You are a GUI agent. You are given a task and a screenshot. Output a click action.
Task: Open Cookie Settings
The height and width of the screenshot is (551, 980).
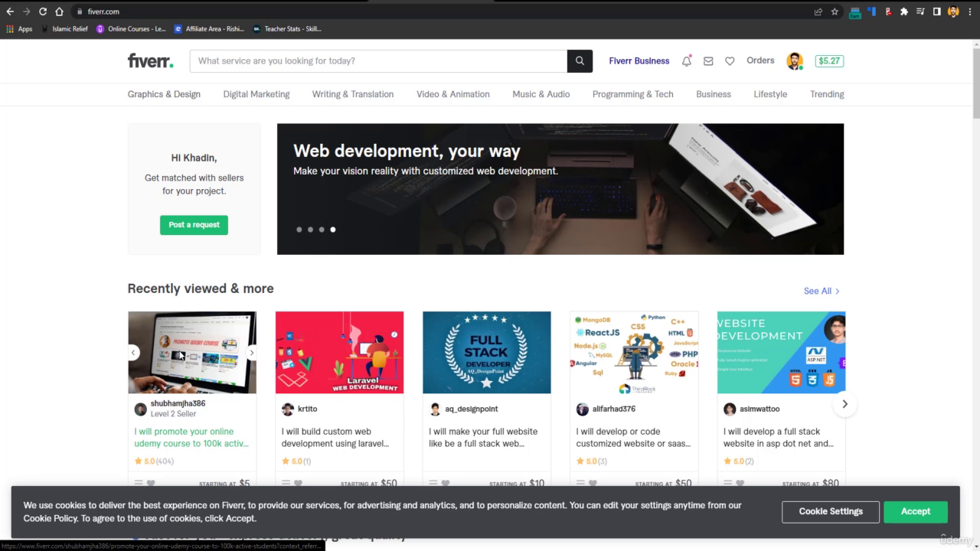[x=831, y=511]
